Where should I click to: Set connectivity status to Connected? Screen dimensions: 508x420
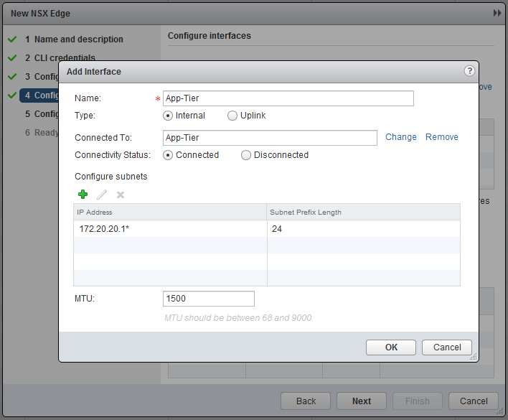click(168, 155)
